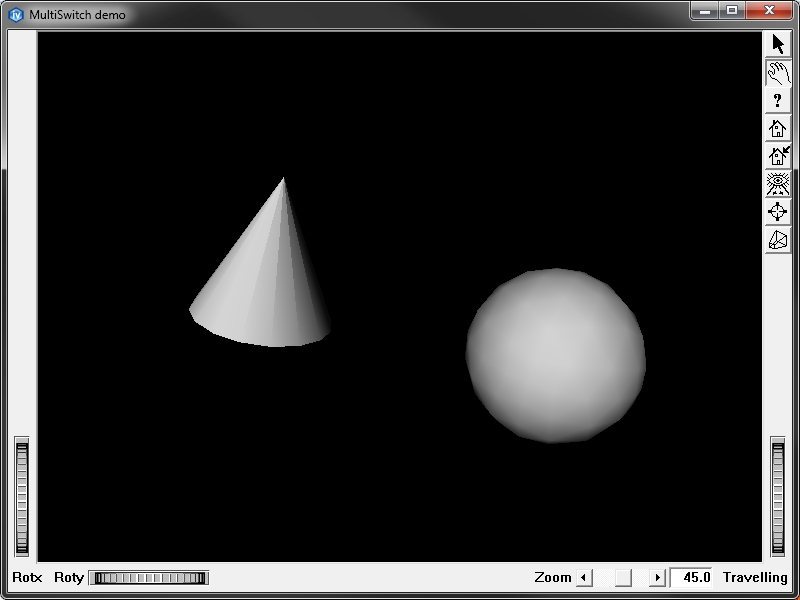800x600 pixels.
Task: Toggle the perspective camera type icon
Action: [x=778, y=240]
